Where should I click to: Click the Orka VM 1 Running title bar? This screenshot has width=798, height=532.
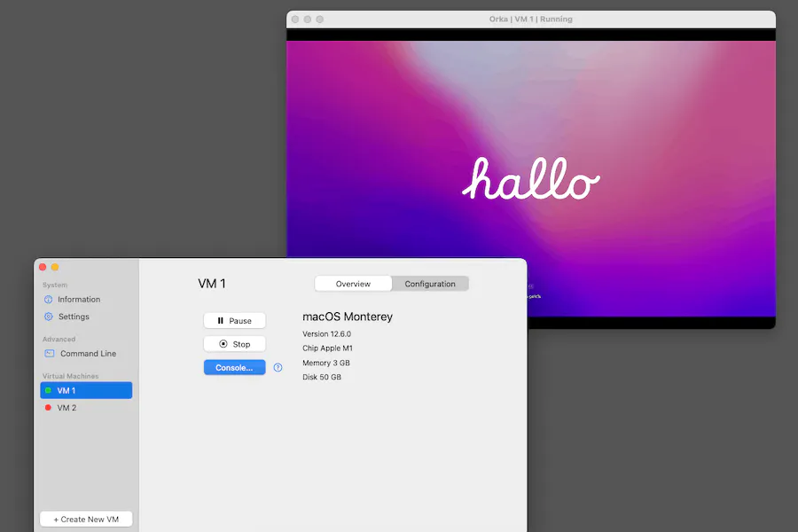click(x=530, y=19)
